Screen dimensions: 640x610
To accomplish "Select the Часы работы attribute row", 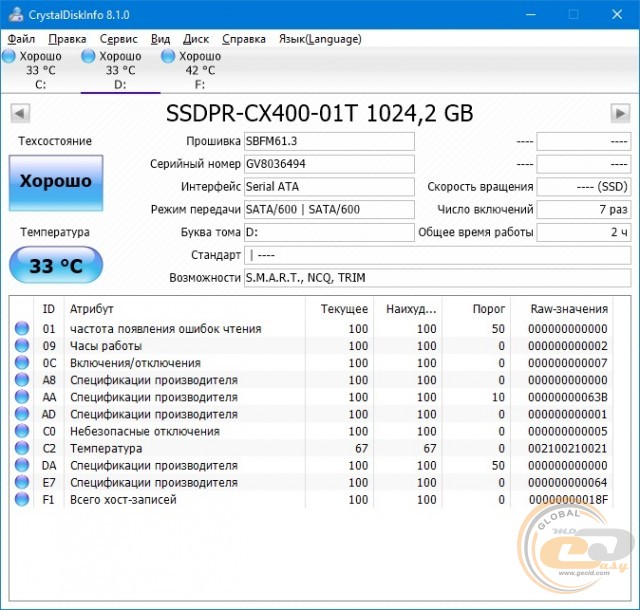I will point(311,345).
